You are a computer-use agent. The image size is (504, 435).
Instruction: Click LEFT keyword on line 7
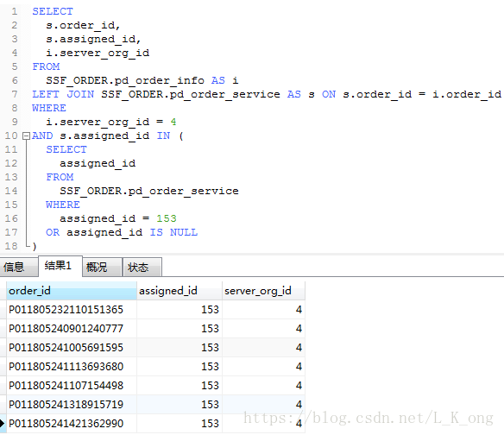coord(46,95)
